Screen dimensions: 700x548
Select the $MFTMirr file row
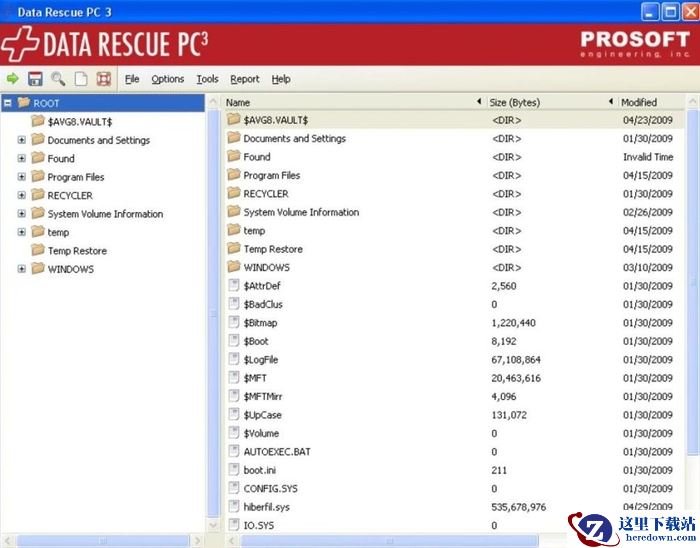453,396
